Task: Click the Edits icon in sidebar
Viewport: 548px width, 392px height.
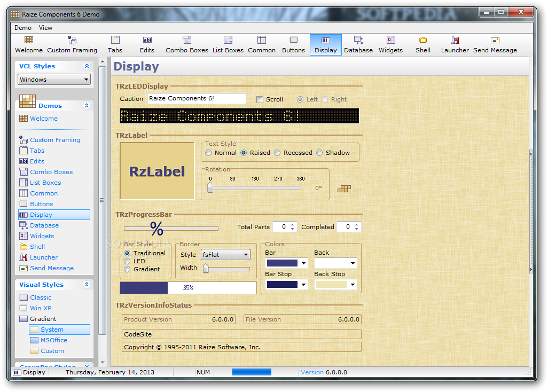Action: pyautogui.click(x=24, y=161)
